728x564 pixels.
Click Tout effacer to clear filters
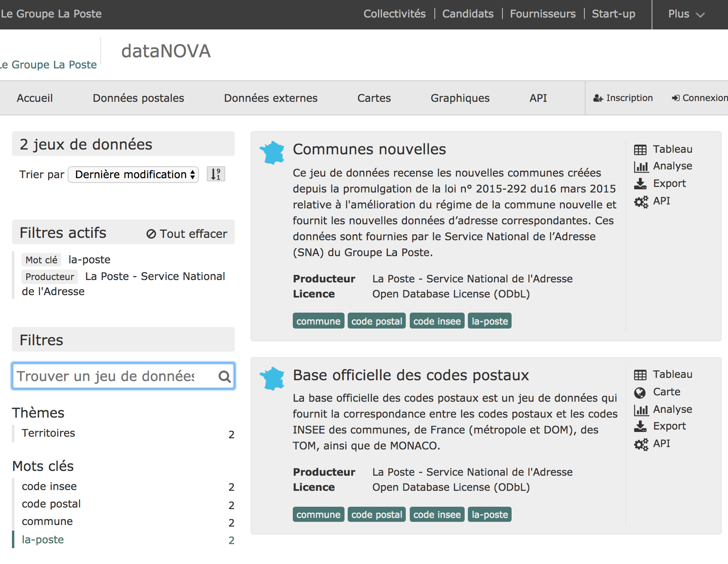tap(187, 234)
